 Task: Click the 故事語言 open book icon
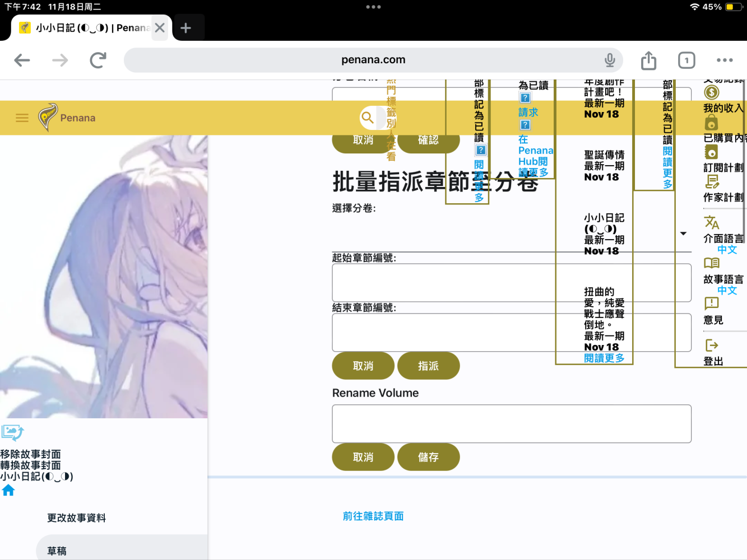click(712, 263)
